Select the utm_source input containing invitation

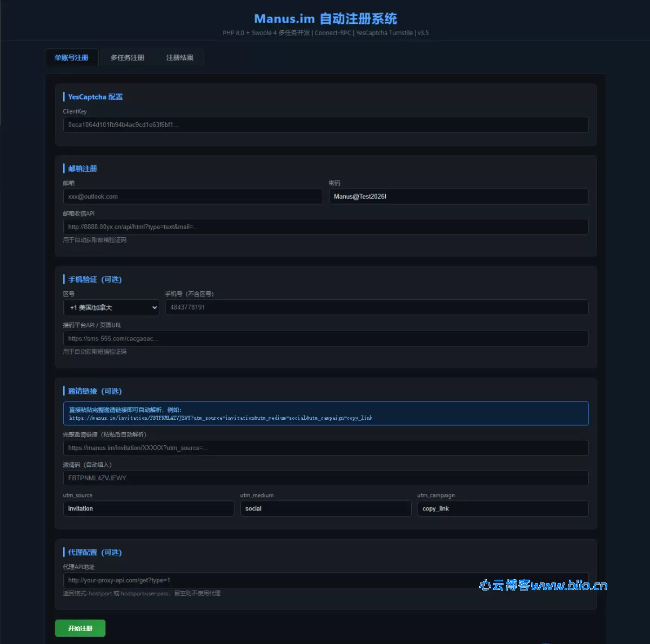(x=148, y=508)
